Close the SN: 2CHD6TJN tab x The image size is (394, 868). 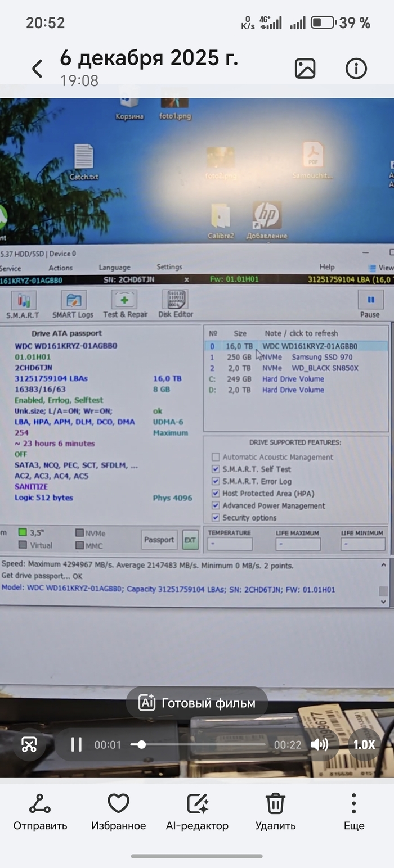pos(187,279)
